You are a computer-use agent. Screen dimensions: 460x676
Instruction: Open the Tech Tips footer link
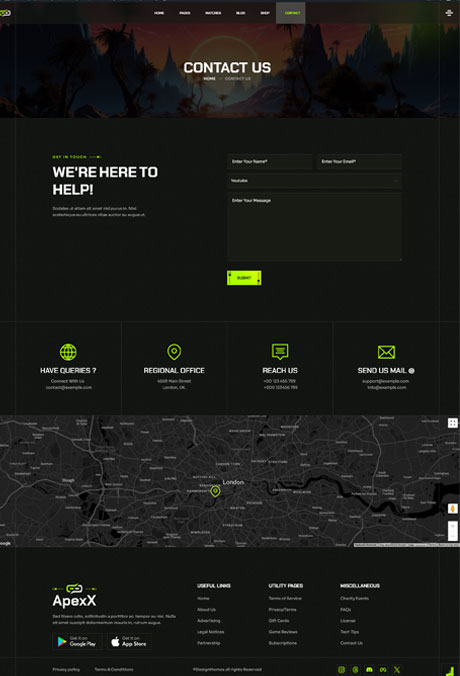coord(350,632)
